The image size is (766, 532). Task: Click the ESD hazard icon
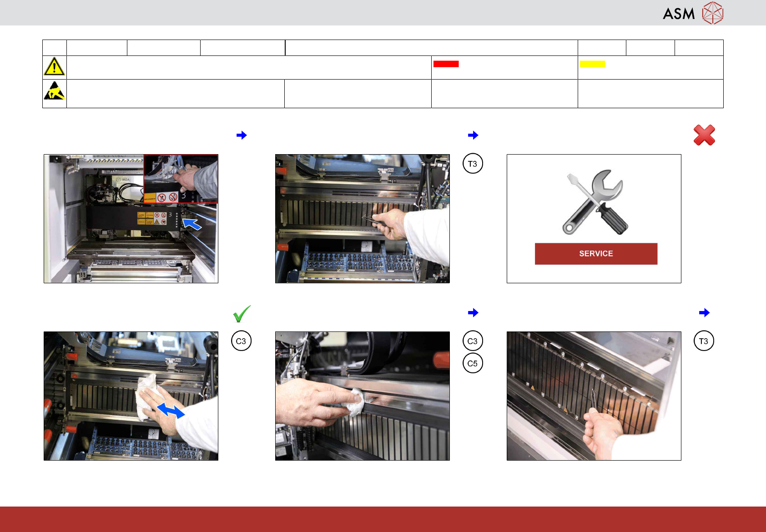[x=54, y=90]
